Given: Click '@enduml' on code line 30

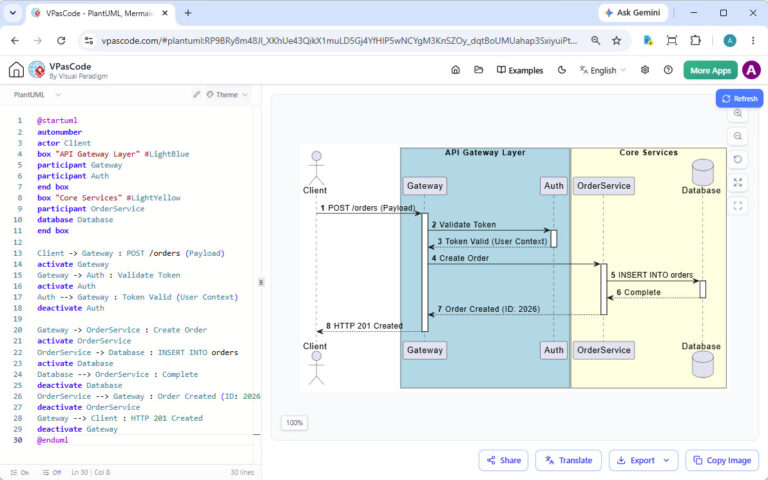Looking at the screenshot, I should point(53,440).
